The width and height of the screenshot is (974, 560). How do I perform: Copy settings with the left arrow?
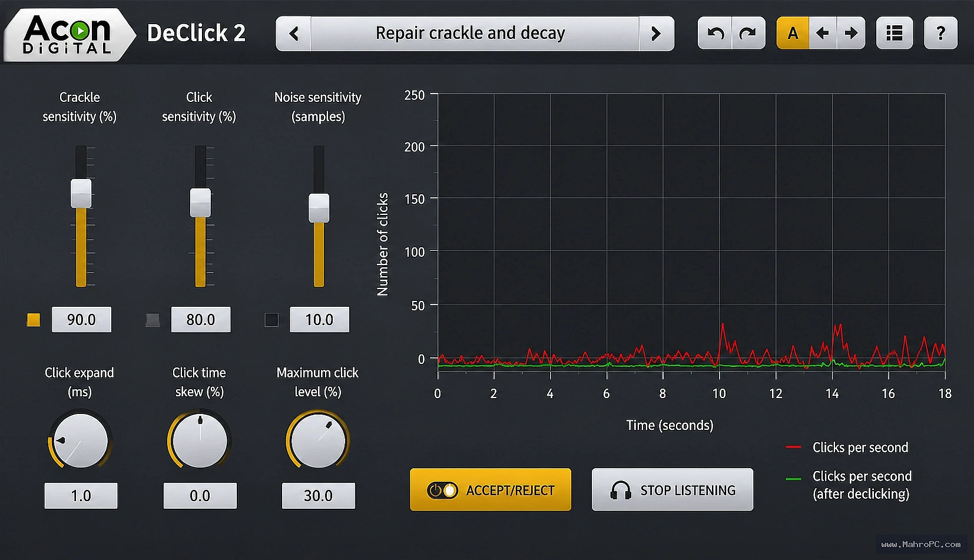823,33
